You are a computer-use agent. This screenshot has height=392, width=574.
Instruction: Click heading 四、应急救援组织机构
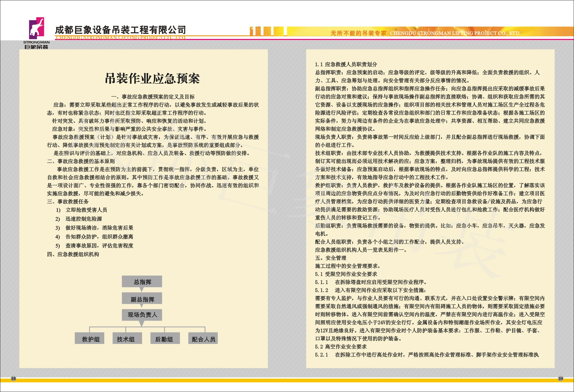click(73, 254)
